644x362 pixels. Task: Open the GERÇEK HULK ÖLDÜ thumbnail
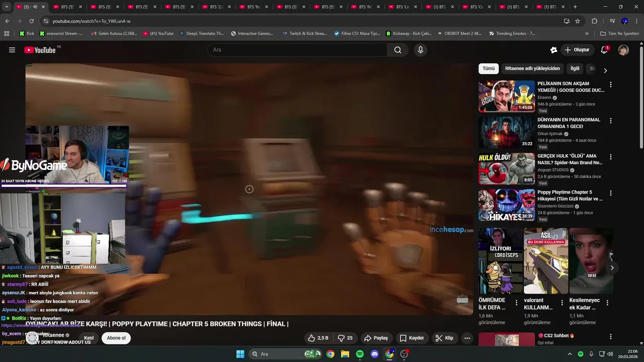507,169
